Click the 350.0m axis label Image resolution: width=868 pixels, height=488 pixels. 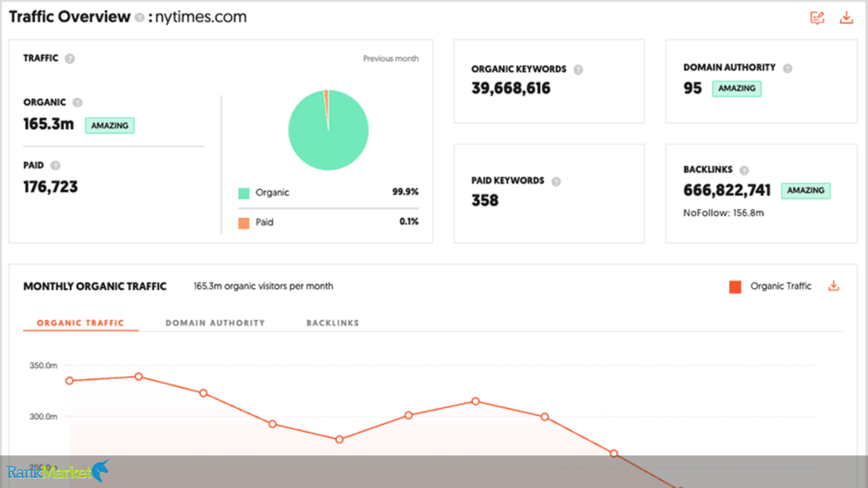[x=43, y=366]
